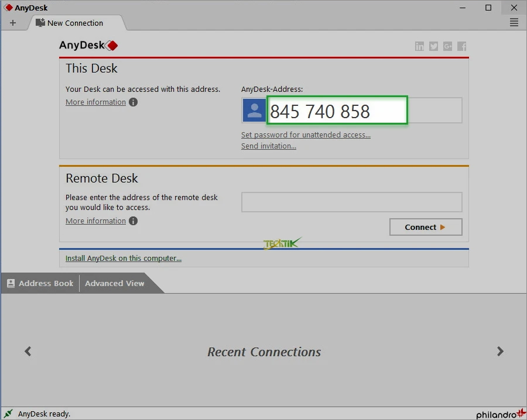The width and height of the screenshot is (527, 420).
Task: Show previous recent connections with left arrow
Action: point(28,352)
